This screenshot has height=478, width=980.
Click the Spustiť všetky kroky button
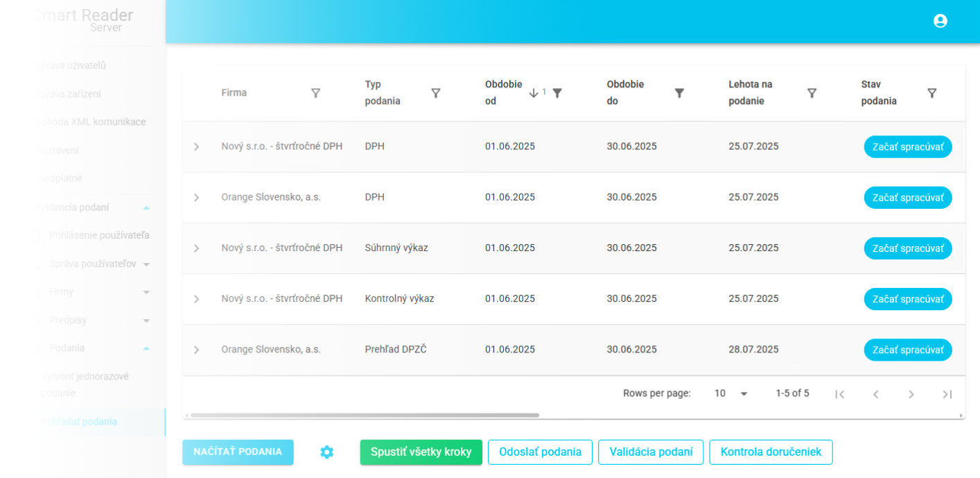[421, 452]
